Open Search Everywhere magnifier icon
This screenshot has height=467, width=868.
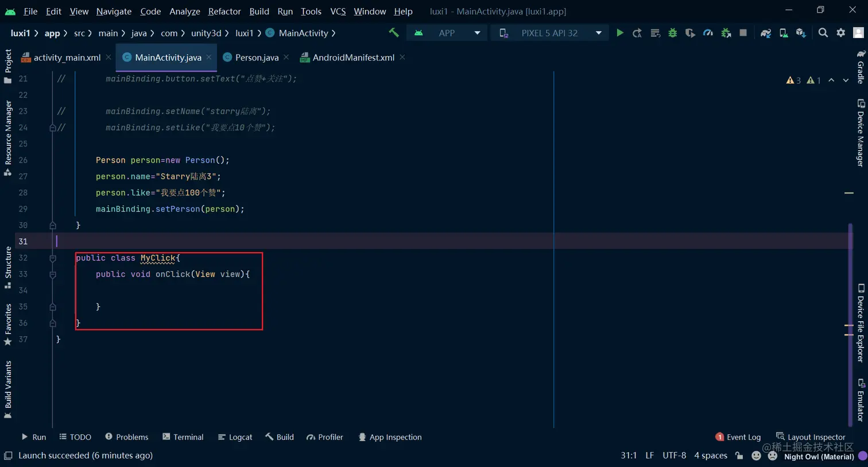(823, 33)
